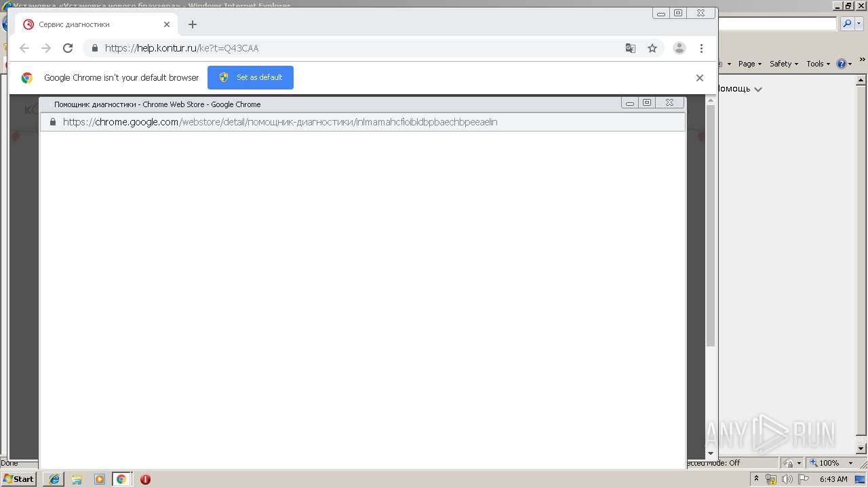Open the Chrome three-dot menu
This screenshot has width=868, height=488.
pos(701,48)
